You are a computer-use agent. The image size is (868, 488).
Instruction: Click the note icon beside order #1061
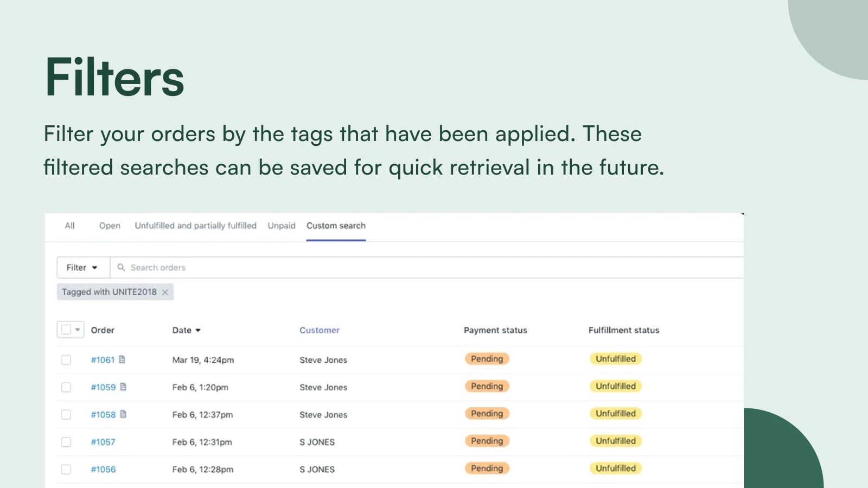coord(122,359)
